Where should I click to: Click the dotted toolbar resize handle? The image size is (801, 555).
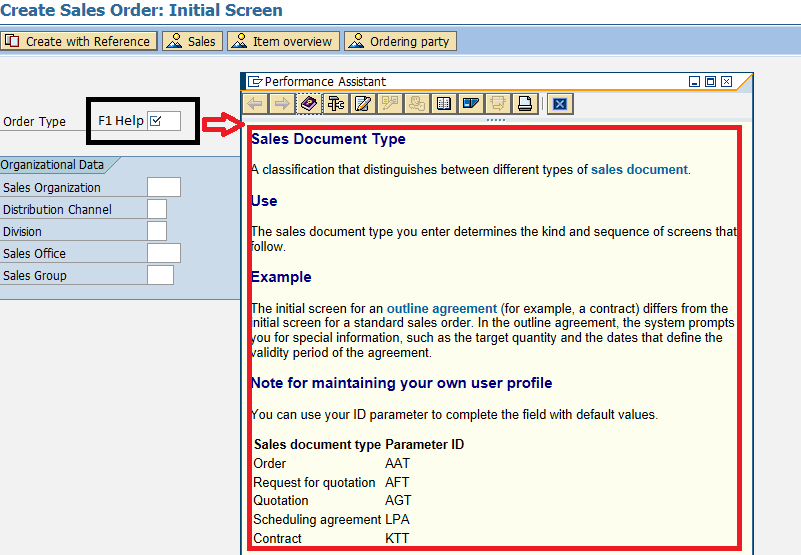click(496, 120)
